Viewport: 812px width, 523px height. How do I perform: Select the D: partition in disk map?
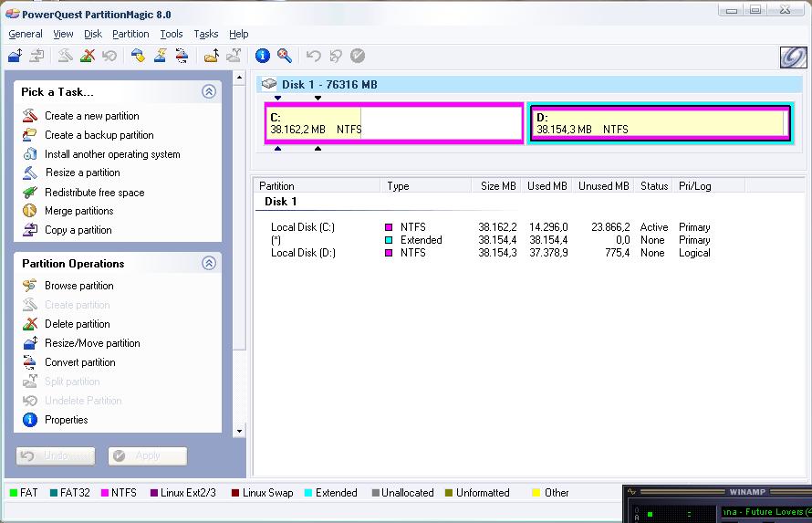(661, 123)
